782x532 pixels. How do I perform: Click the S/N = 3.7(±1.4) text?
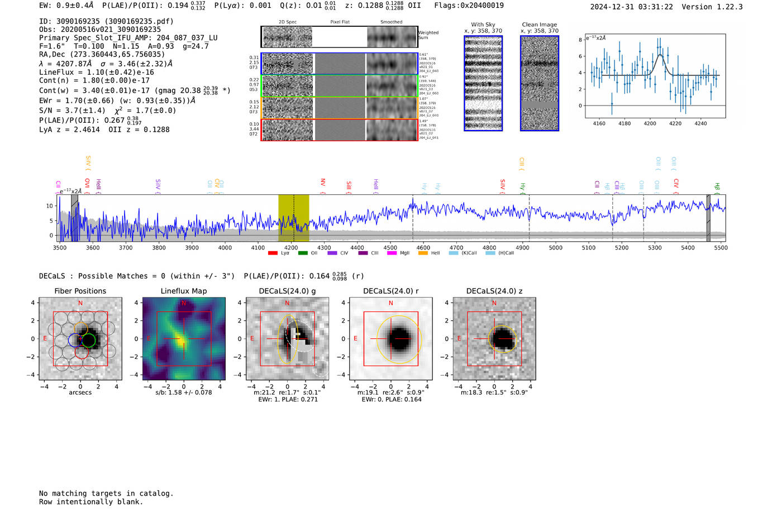(x=72, y=111)
